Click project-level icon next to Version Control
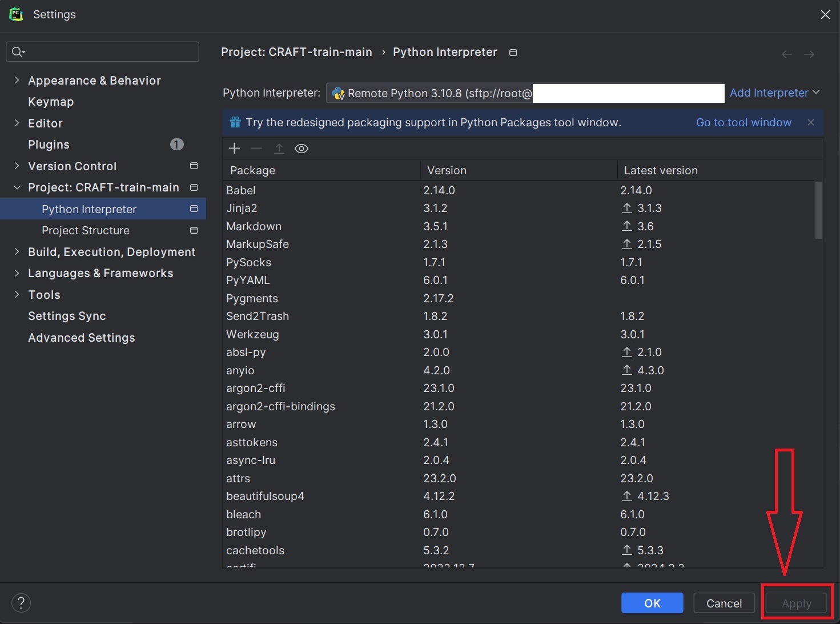Viewport: 840px width, 624px height. pos(194,166)
